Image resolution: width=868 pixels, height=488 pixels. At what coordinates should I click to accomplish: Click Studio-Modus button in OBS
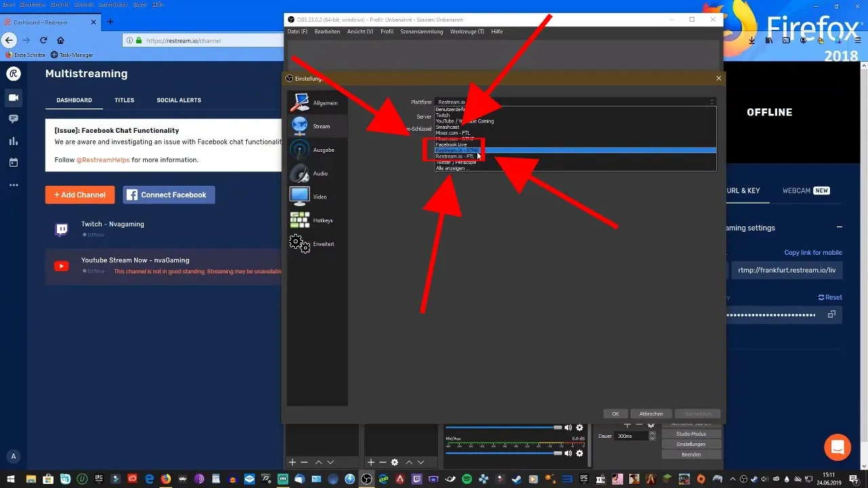[x=691, y=434]
